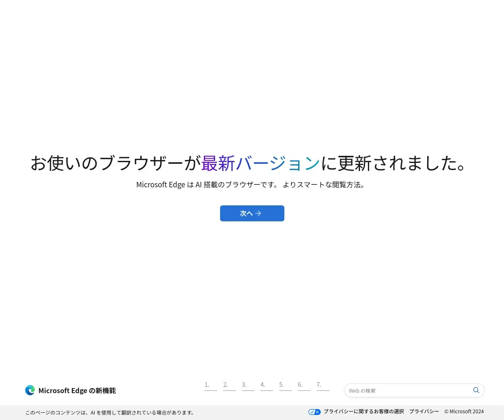Go to step 2 in pagination

click(x=229, y=386)
